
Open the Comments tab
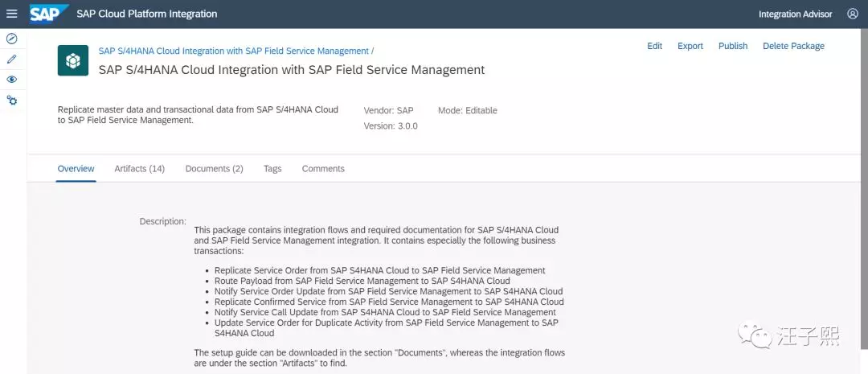click(x=323, y=169)
